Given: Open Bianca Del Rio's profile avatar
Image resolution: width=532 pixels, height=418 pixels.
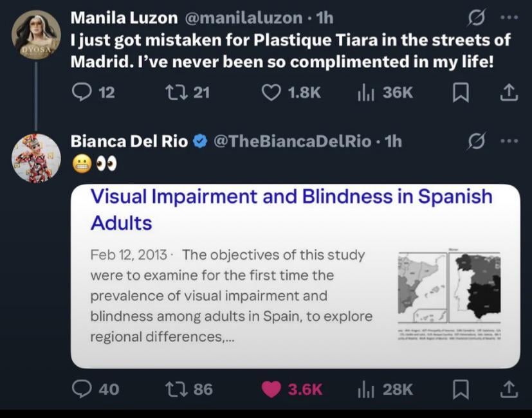Looking at the screenshot, I should 36,158.
